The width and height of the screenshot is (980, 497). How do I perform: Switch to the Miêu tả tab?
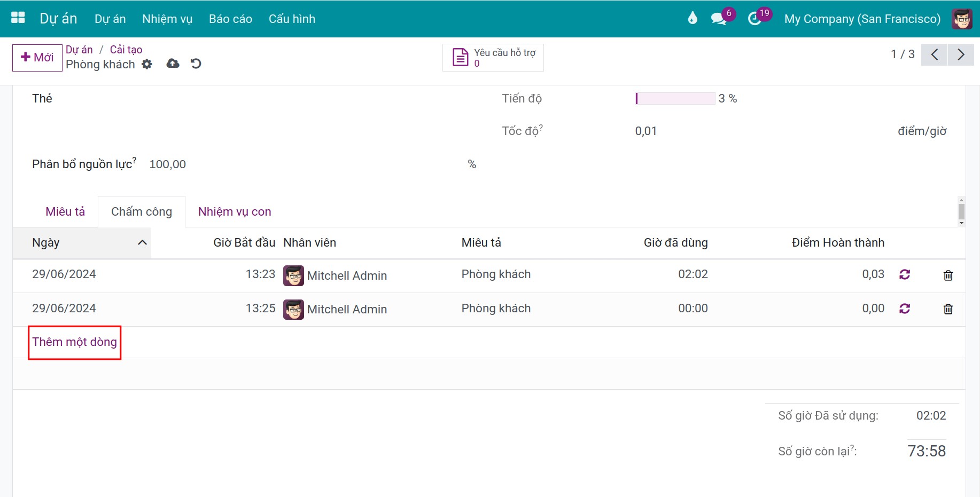coord(65,211)
